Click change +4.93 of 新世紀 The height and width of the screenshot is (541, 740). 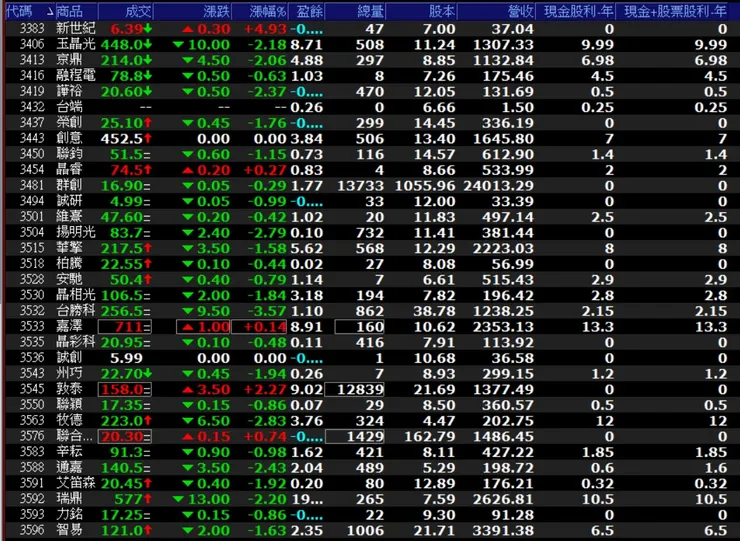point(265,29)
